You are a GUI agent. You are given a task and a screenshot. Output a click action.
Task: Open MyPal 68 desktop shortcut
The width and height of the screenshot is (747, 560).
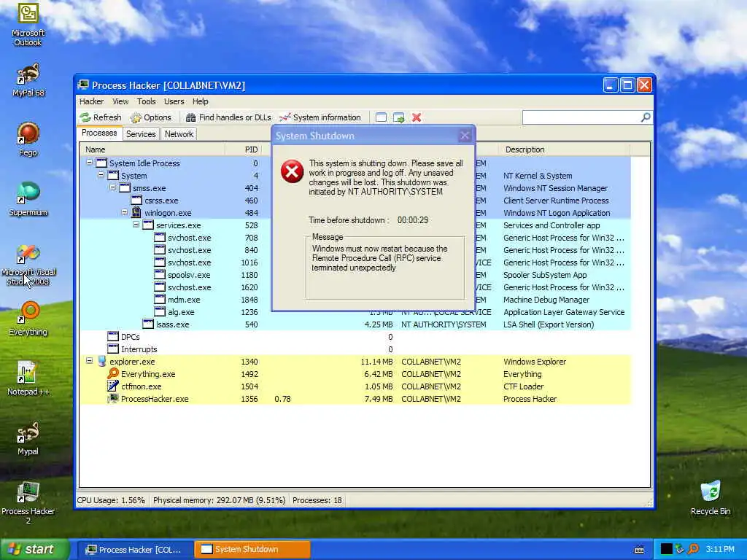coord(28,80)
